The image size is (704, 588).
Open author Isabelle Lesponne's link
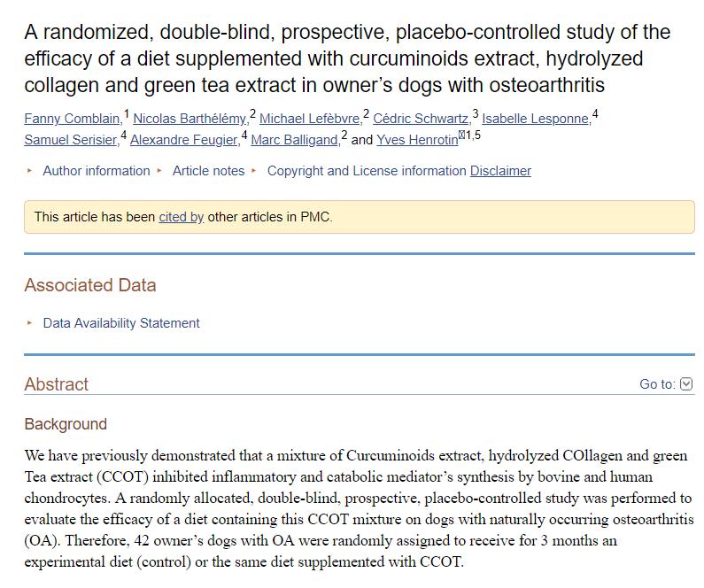coord(537,119)
